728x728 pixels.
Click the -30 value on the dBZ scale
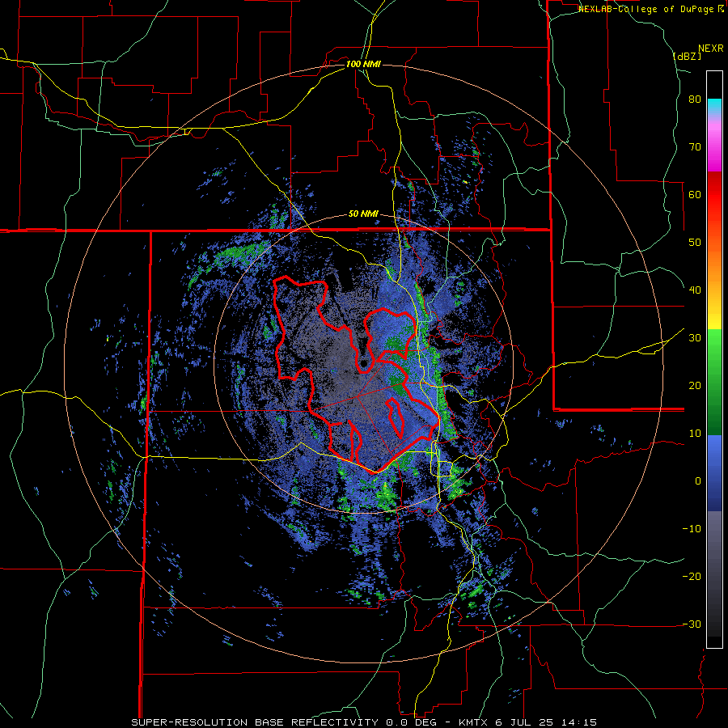pos(692,624)
